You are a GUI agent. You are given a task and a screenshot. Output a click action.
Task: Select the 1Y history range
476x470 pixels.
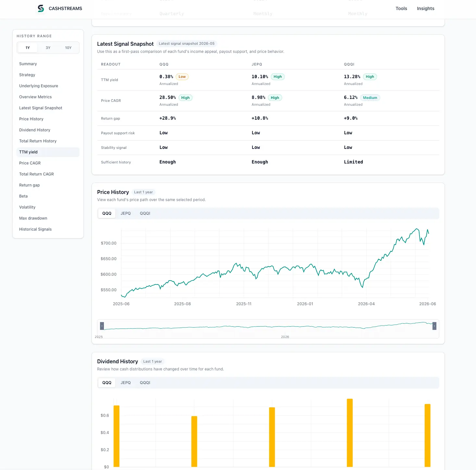[28, 48]
